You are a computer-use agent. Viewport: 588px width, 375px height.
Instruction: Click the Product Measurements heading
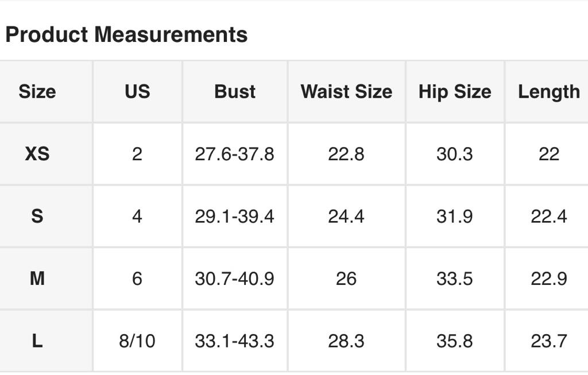[126, 34]
